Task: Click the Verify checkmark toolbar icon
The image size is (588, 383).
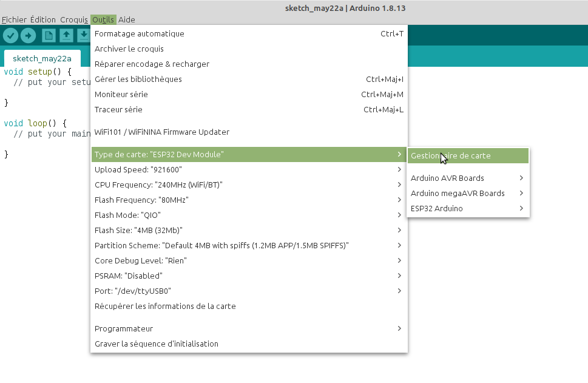Action: pyautogui.click(x=10, y=36)
